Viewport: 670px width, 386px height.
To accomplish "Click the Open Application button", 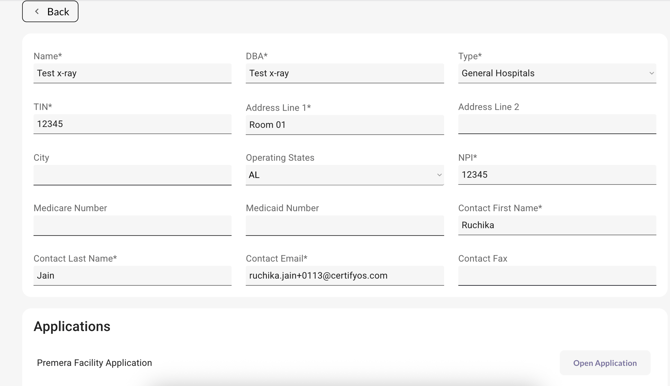I will click(x=605, y=363).
